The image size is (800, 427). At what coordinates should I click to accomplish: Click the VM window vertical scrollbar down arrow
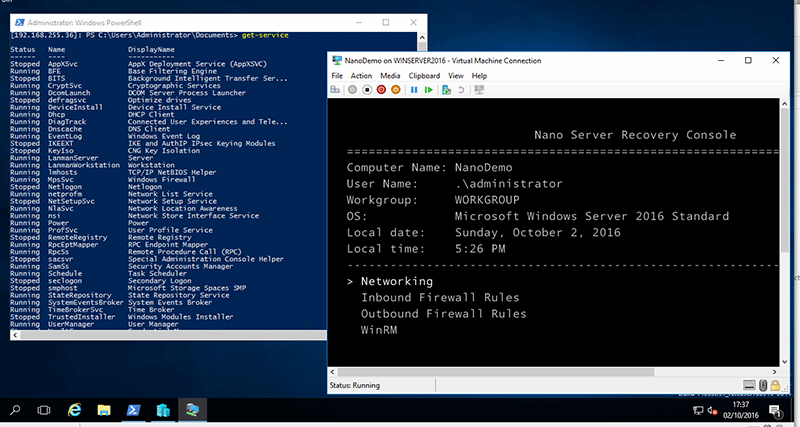tap(785, 361)
